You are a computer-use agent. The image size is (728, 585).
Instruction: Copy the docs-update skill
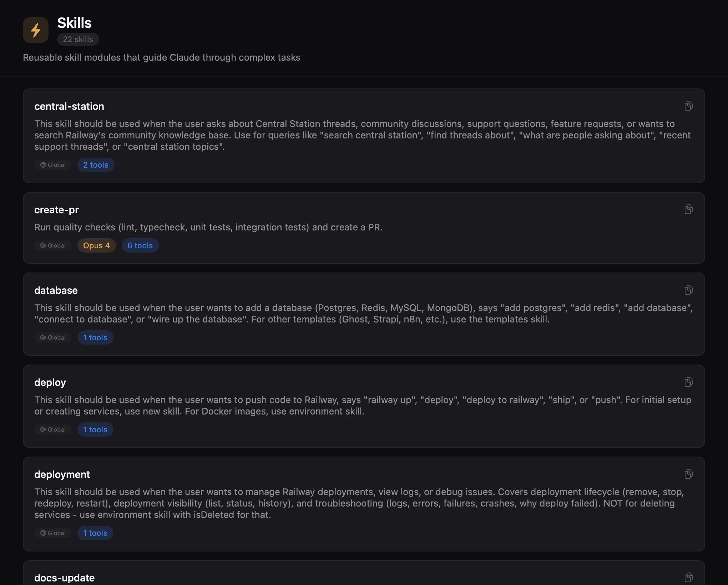pos(688,578)
